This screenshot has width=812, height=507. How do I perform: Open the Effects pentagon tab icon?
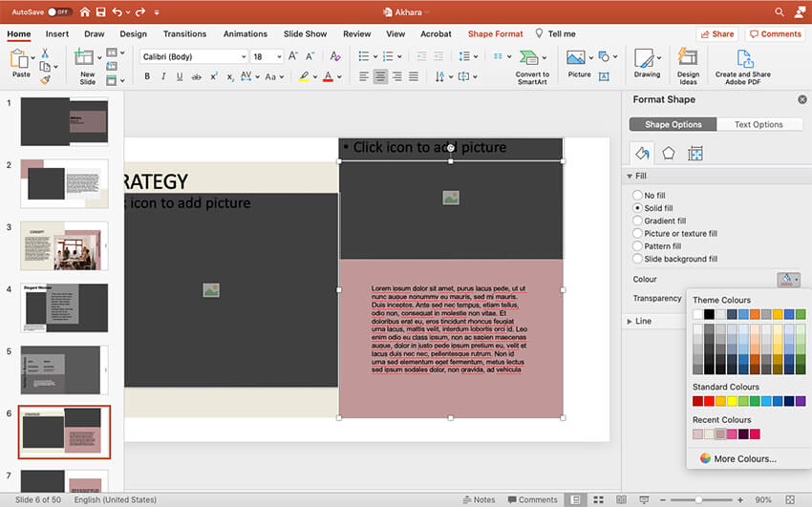[x=669, y=154]
